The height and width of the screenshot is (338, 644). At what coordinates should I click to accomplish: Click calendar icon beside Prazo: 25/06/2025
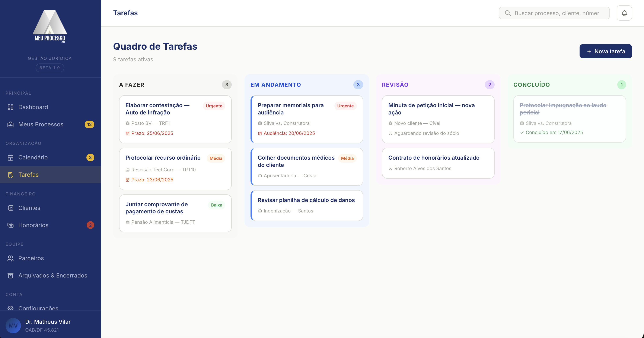point(128,134)
